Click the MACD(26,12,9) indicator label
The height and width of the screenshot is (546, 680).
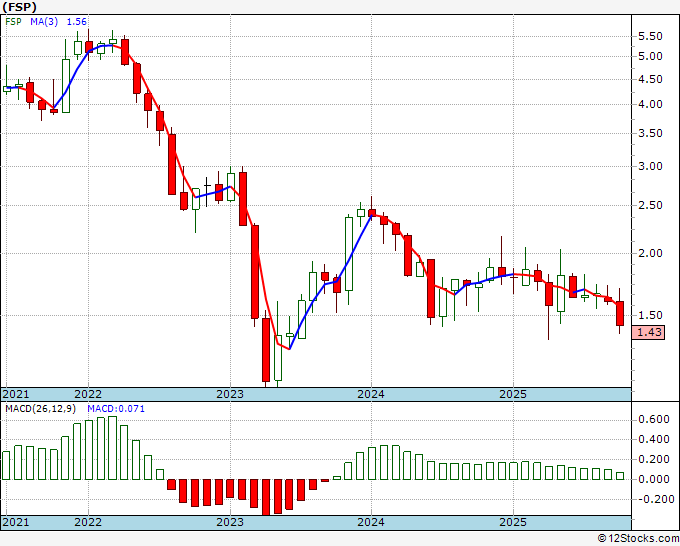(40, 409)
